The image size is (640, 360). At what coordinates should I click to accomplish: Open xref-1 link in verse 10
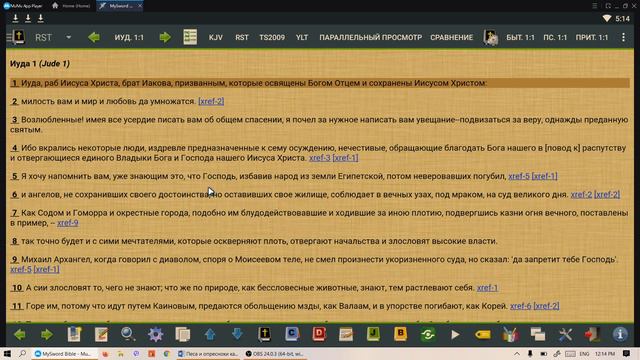487,288
